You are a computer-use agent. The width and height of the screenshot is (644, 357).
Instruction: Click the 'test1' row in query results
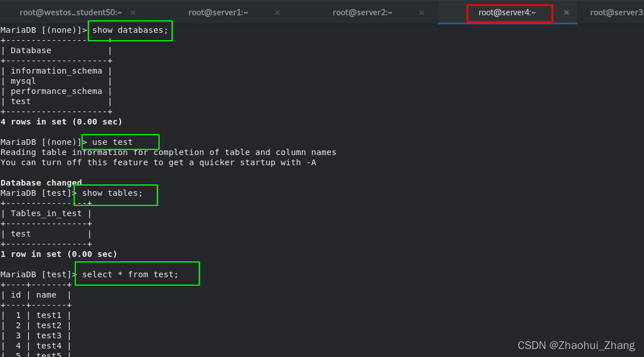(x=48, y=315)
